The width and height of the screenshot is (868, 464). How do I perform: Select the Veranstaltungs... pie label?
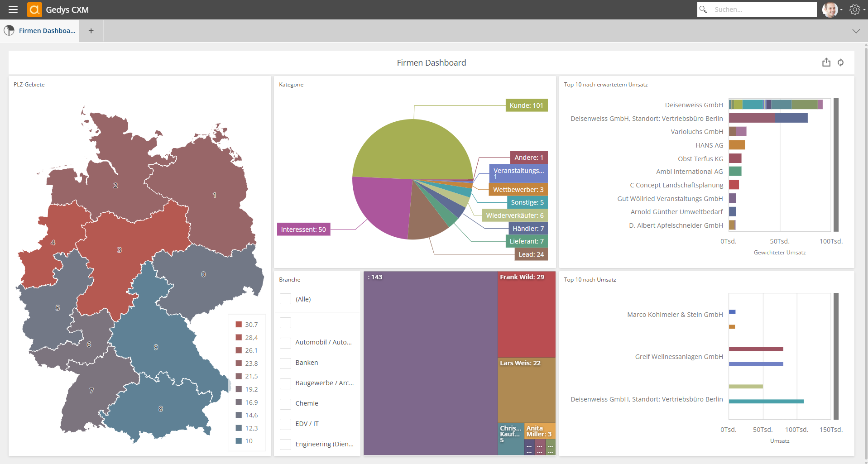[x=518, y=173]
